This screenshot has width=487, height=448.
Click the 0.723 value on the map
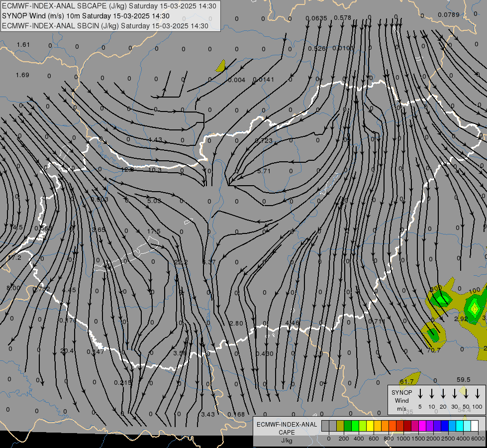pos(263,140)
